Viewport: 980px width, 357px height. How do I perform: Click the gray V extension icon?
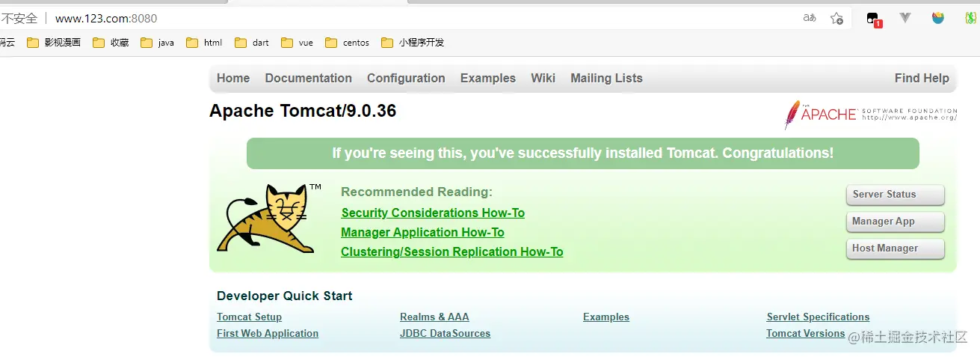[905, 18]
